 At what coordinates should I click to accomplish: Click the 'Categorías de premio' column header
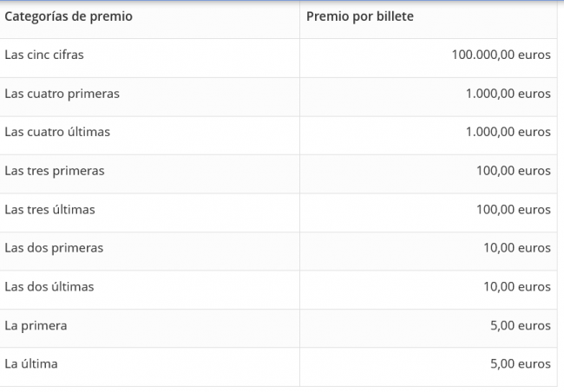click(x=69, y=16)
